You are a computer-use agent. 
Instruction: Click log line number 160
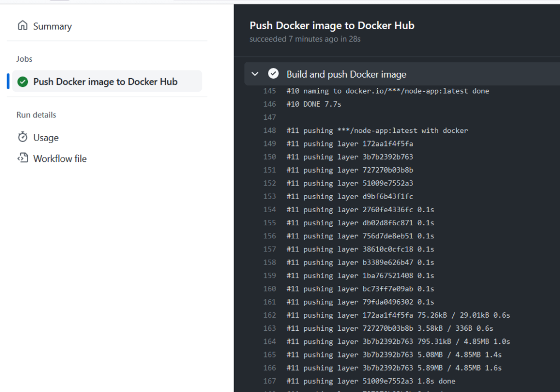click(270, 289)
